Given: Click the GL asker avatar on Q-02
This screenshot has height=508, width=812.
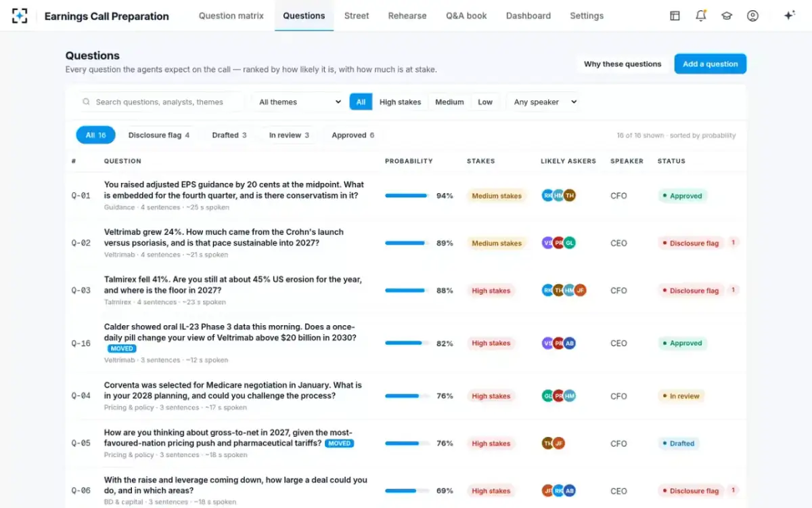Looking at the screenshot, I should (x=570, y=243).
